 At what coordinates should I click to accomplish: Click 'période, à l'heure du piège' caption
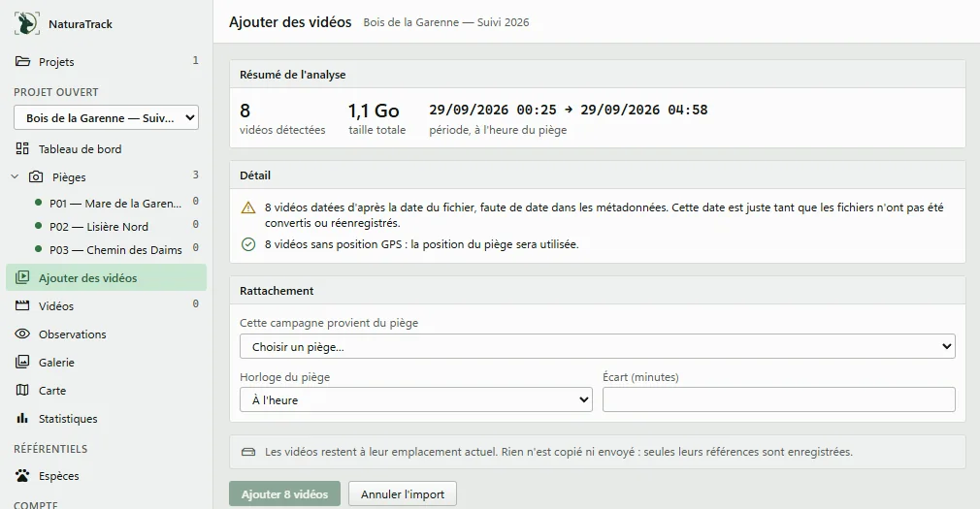498,130
